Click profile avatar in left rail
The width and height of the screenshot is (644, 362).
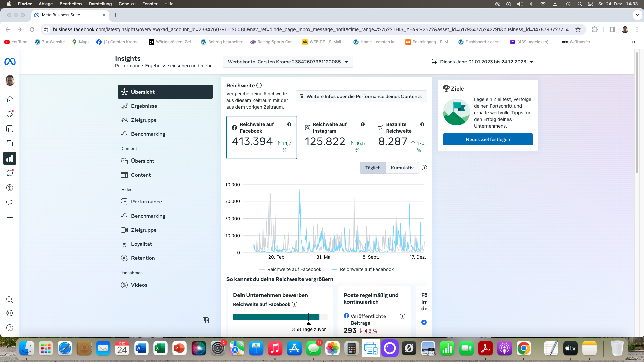coord(10,80)
